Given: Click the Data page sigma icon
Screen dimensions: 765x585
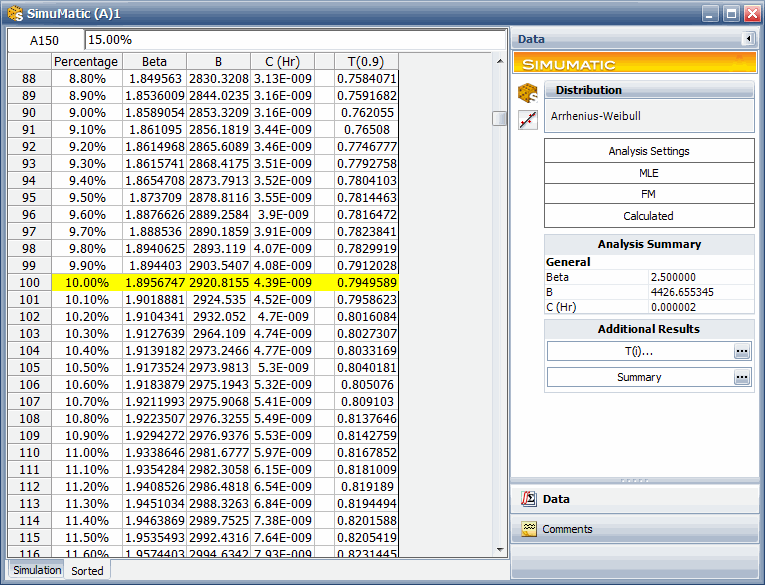Looking at the screenshot, I should pos(528,499).
